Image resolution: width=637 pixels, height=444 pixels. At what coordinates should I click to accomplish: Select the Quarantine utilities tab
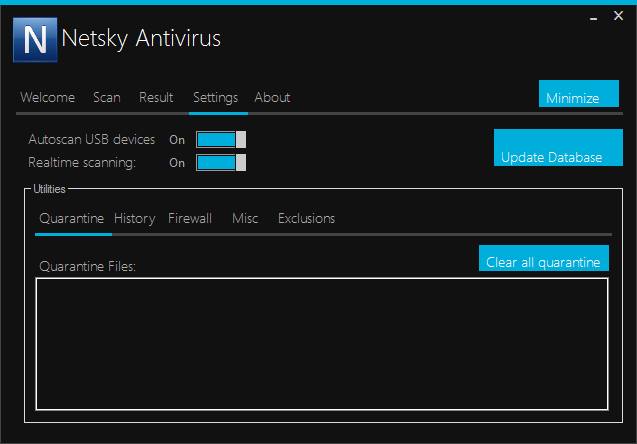pyautogui.click(x=72, y=219)
